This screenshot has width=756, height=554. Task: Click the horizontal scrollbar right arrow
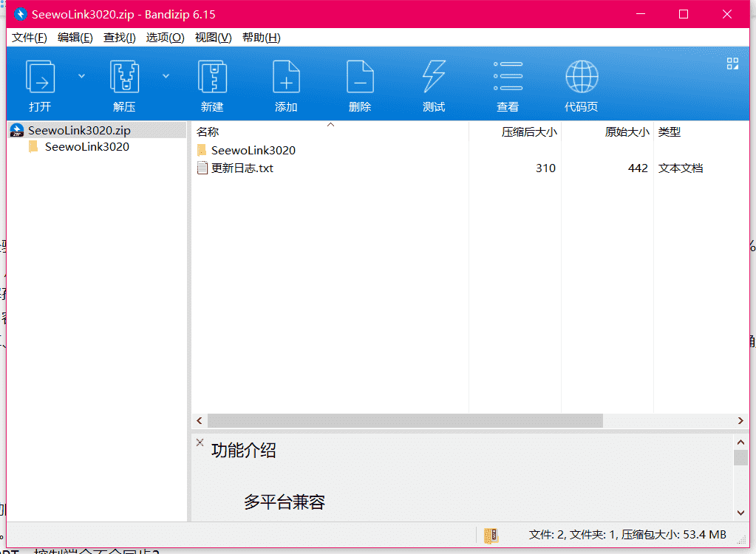[740, 420]
